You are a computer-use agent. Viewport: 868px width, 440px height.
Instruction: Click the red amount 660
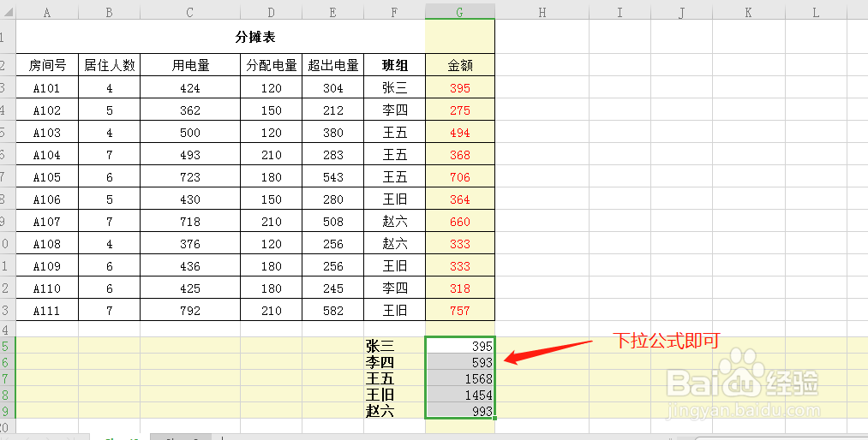point(460,222)
